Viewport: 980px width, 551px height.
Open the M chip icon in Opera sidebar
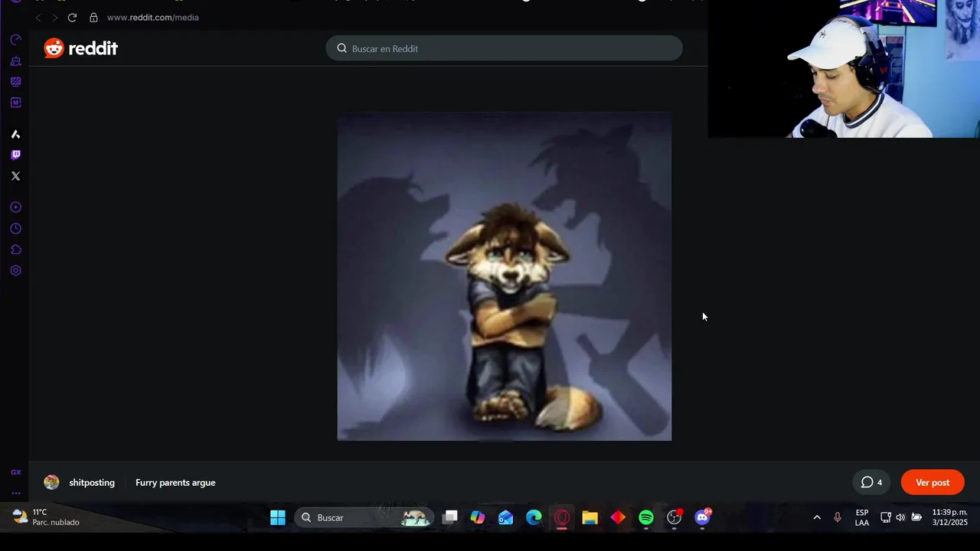(15, 103)
